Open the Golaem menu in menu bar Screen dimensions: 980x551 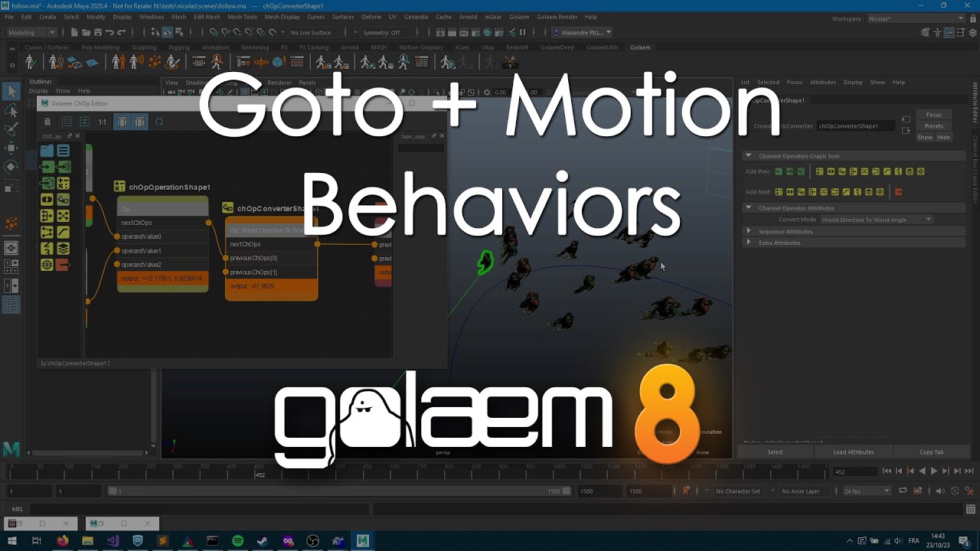click(x=519, y=17)
